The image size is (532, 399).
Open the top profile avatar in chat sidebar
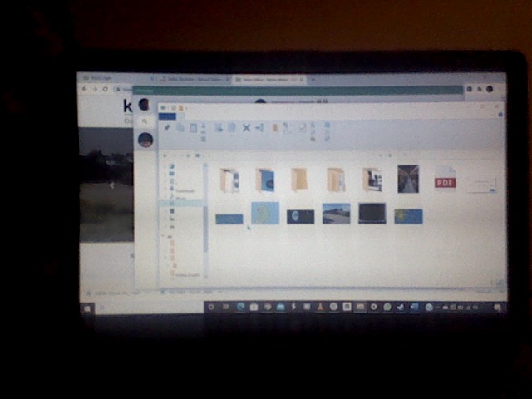pyautogui.click(x=144, y=104)
